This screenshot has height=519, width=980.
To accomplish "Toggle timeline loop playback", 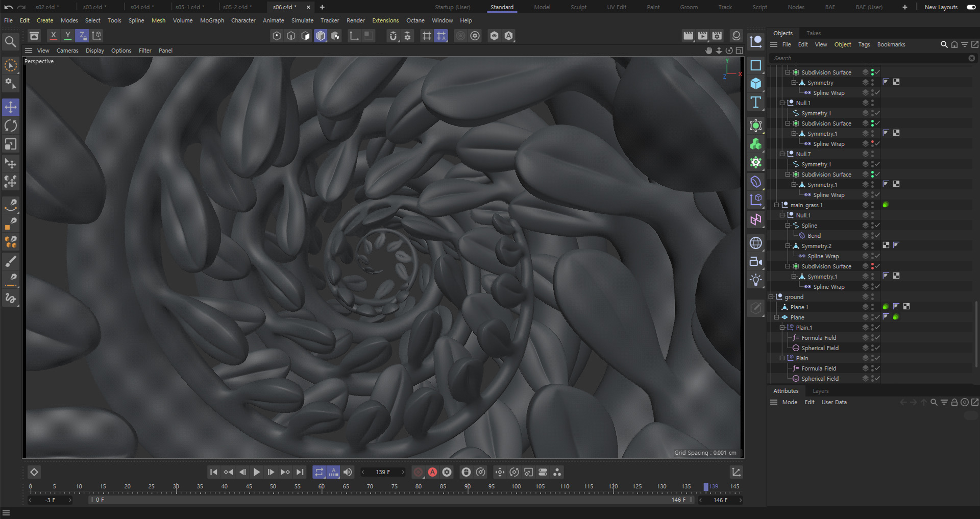I will [319, 472].
